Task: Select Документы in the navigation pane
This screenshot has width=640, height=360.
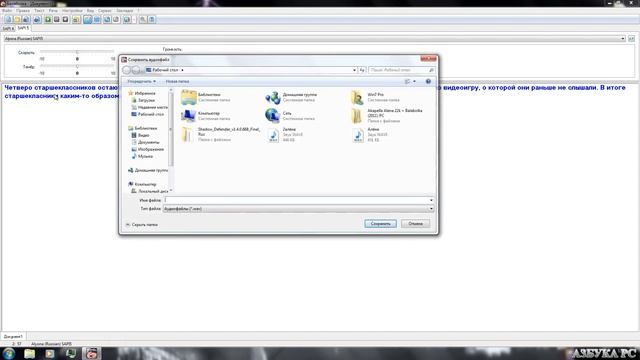Action: [x=146, y=142]
